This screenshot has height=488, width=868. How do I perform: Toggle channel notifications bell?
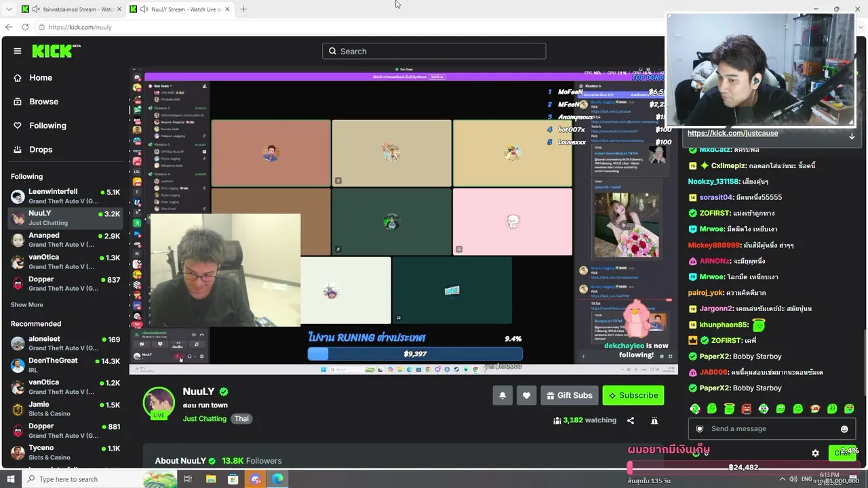(x=502, y=395)
